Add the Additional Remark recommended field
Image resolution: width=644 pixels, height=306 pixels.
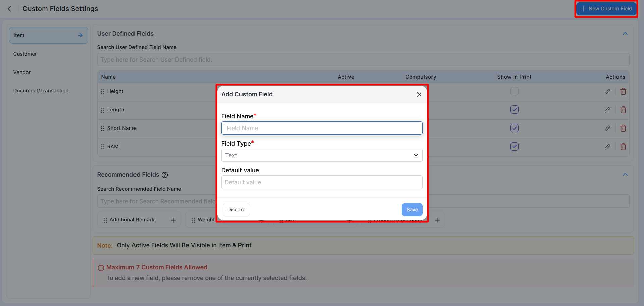173,220
